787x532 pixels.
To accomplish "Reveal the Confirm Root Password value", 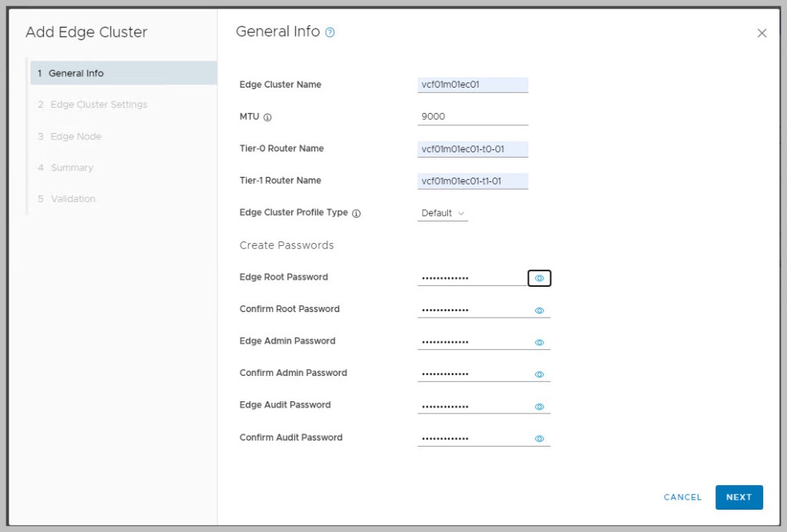I will click(540, 311).
